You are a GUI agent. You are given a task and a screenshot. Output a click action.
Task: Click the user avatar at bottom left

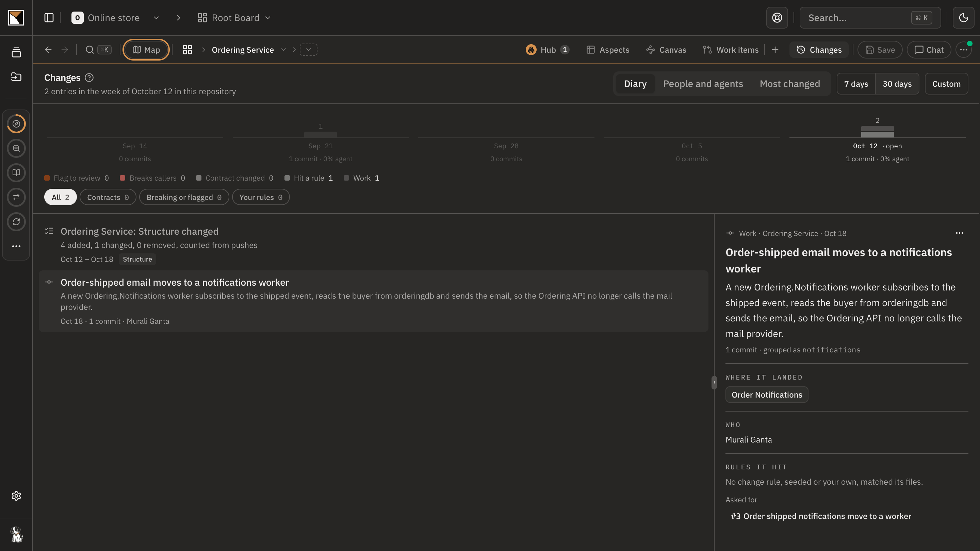(x=16, y=534)
